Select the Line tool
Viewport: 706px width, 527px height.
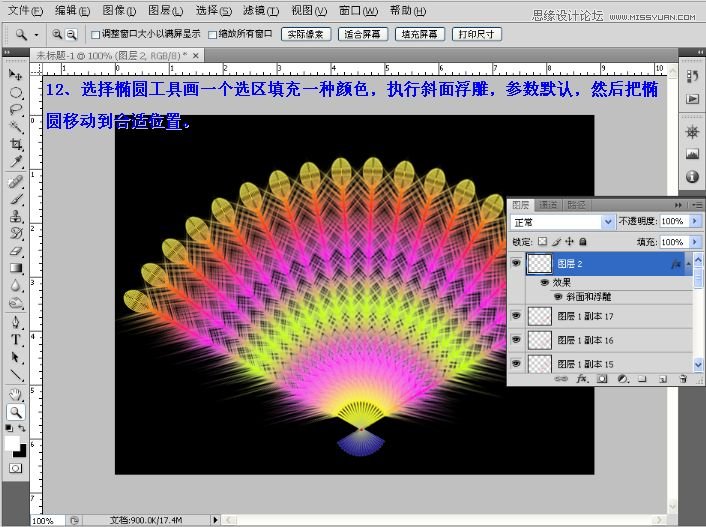tap(15, 374)
